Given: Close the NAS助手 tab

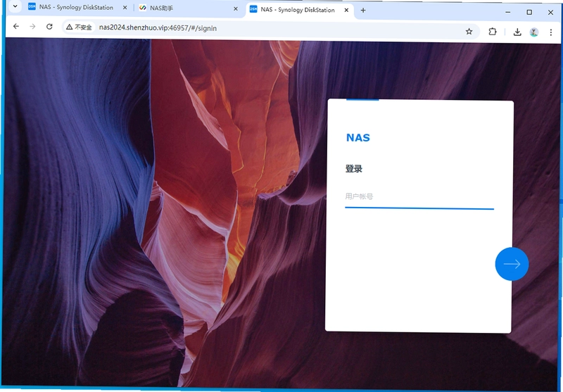Looking at the screenshot, I should click(x=236, y=8).
